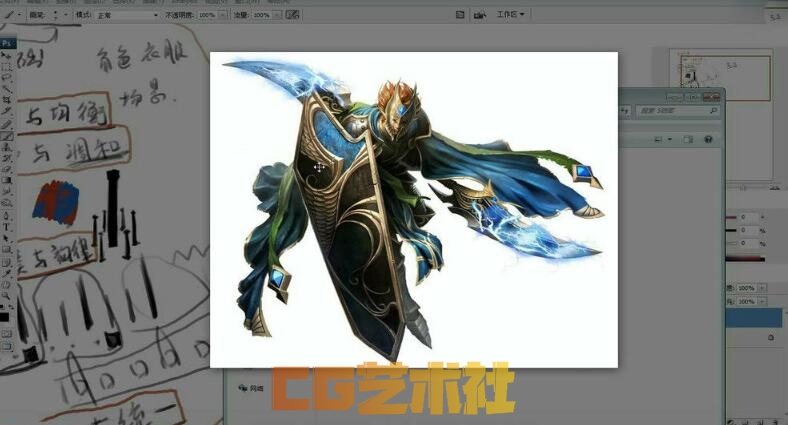The image size is (788, 425).
Task: Click the enlarged warrior artwork image
Action: coord(414,209)
